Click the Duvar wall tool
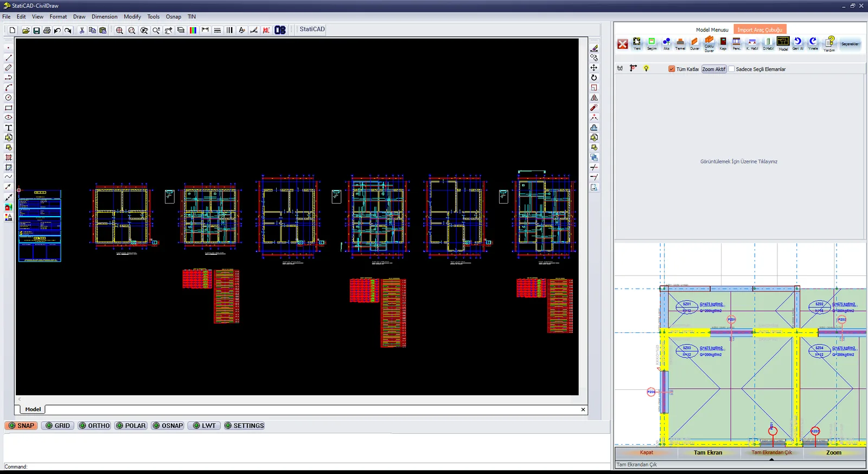This screenshot has height=474, width=868. click(x=694, y=43)
